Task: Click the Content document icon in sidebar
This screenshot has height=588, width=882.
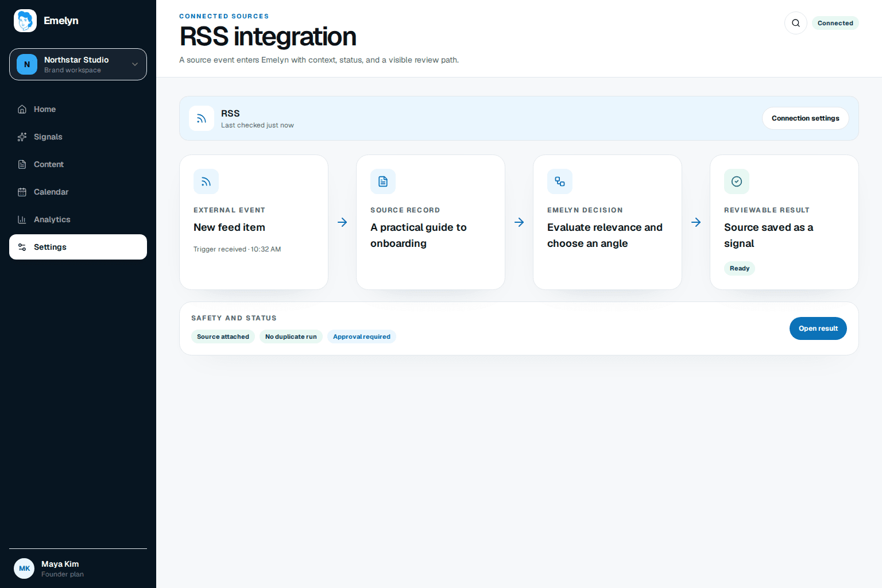Action: click(22, 164)
